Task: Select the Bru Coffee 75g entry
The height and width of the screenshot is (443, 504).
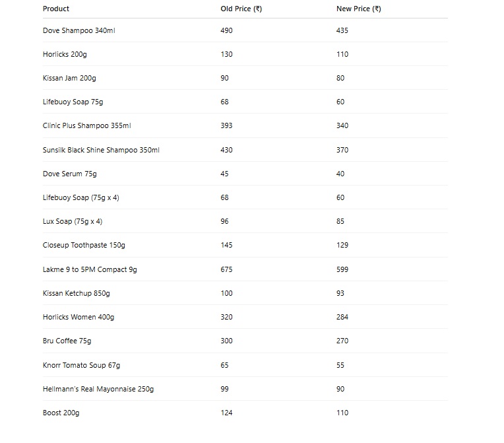Action: point(67,341)
